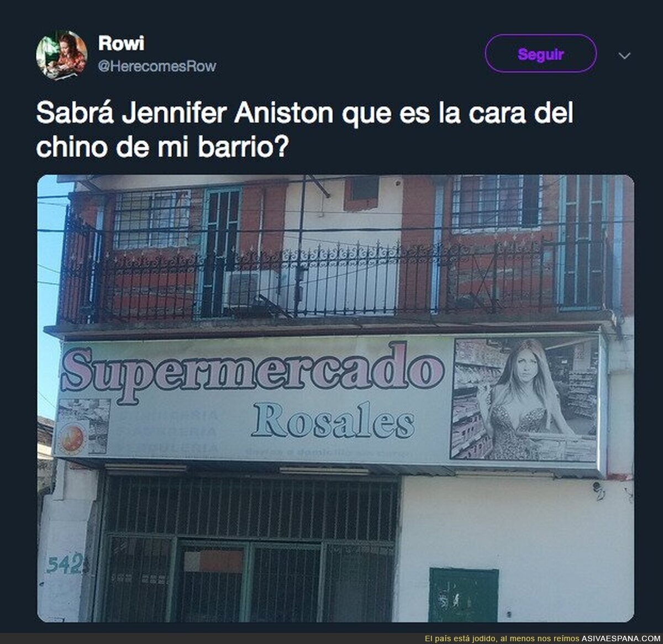Image resolution: width=663 pixels, height=644 pixels.
Task: Open Rowi's profile avatar picture
Action: point(61,56)
